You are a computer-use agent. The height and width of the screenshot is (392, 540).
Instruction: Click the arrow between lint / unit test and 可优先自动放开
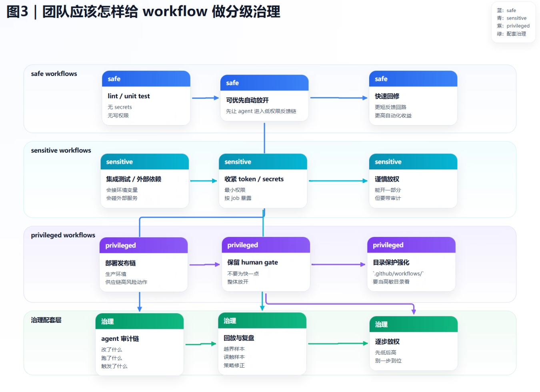pos(204,97)
